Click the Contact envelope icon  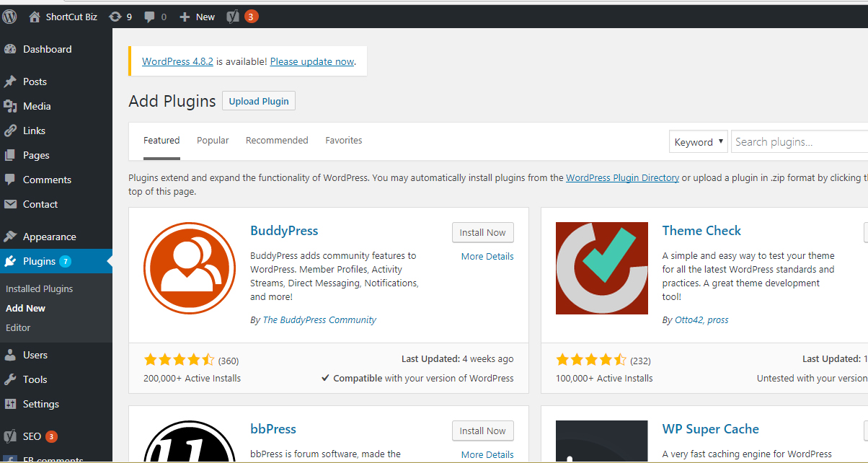point(10,204)
